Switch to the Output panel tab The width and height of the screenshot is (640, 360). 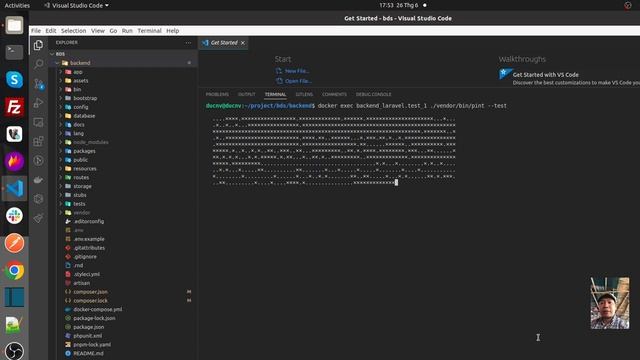(247, 94)
